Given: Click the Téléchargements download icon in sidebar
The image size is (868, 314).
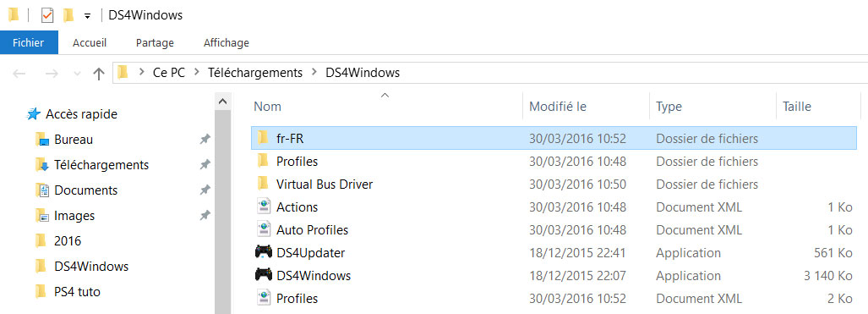Looking at the screenshot, I should tap(42, 165).
